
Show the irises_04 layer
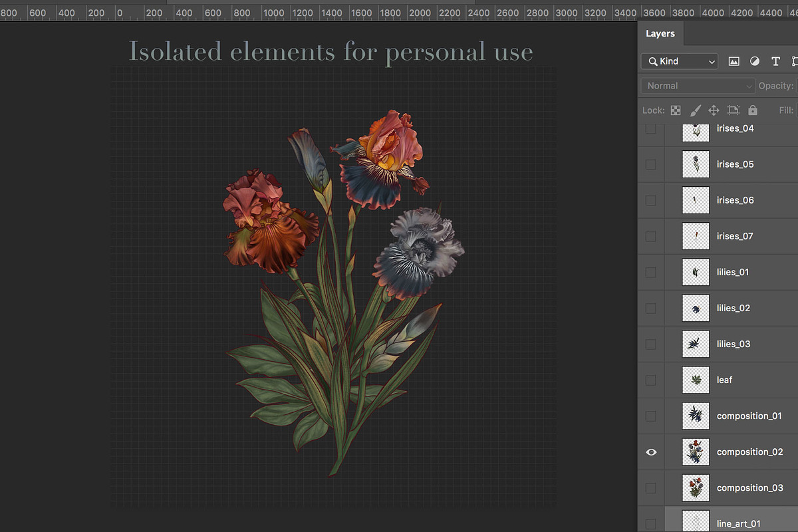tap(651, 128)
